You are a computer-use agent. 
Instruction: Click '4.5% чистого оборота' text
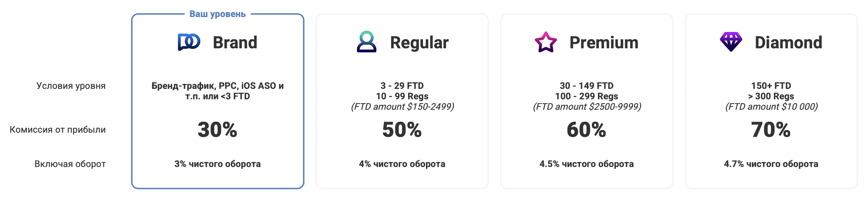point(586,164)
